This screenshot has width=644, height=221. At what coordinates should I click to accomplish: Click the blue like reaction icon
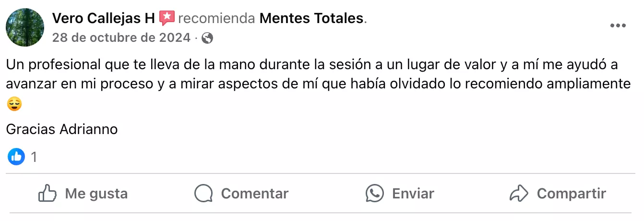click(x=16, y=156)
